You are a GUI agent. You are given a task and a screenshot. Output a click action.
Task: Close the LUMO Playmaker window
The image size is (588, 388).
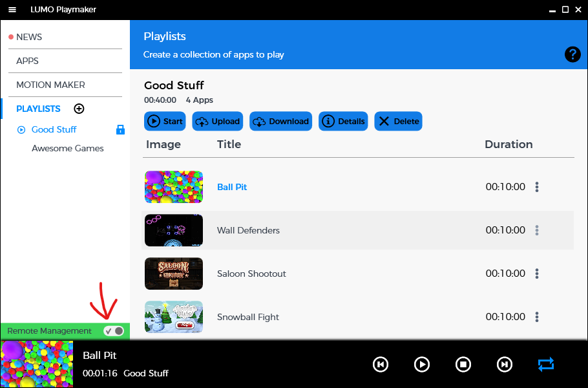(x=578, y=10)
